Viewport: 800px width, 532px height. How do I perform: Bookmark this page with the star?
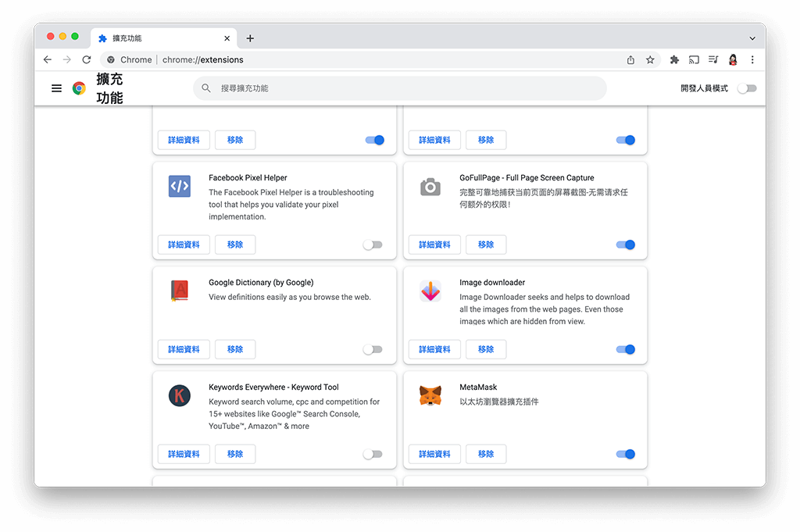coord(650,59)
